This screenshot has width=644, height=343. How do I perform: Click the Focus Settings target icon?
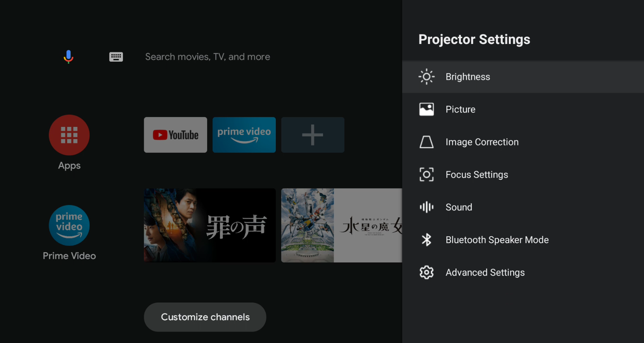point(426,175)
